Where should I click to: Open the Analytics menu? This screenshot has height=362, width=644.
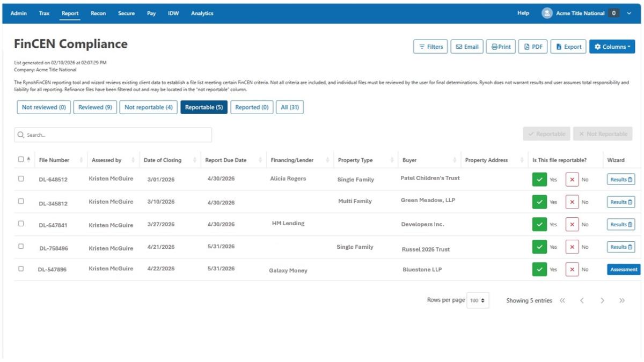(x=202, y=13)
